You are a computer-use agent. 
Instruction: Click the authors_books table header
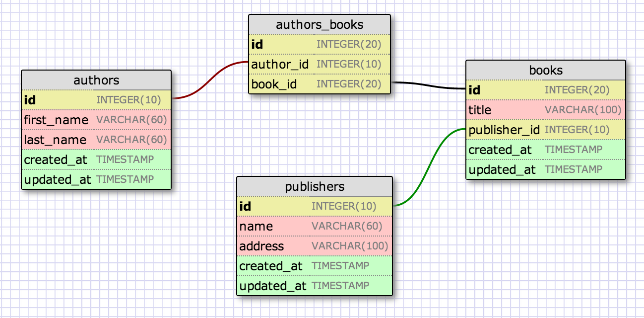point(320,24)
